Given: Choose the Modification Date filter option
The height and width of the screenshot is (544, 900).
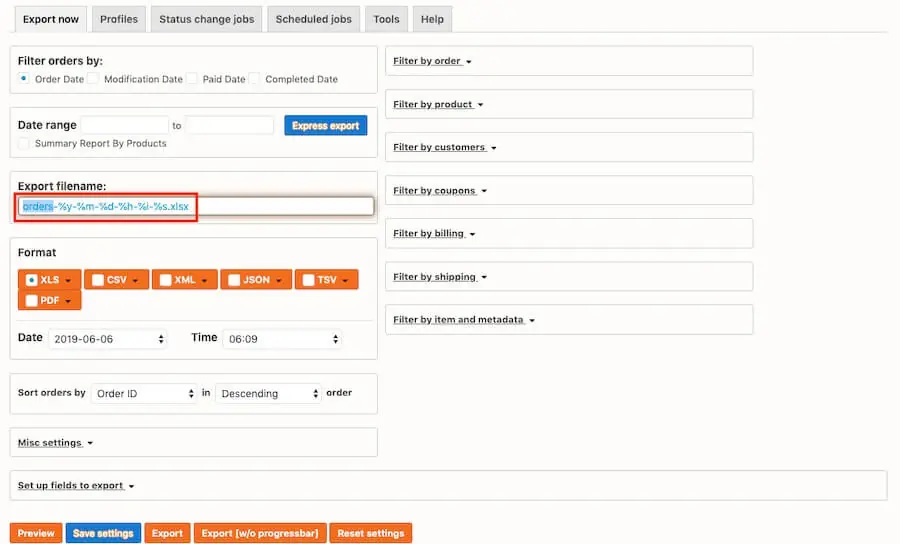Looking at the screenshot, I should pyautogui.click(x=93, y=78).
